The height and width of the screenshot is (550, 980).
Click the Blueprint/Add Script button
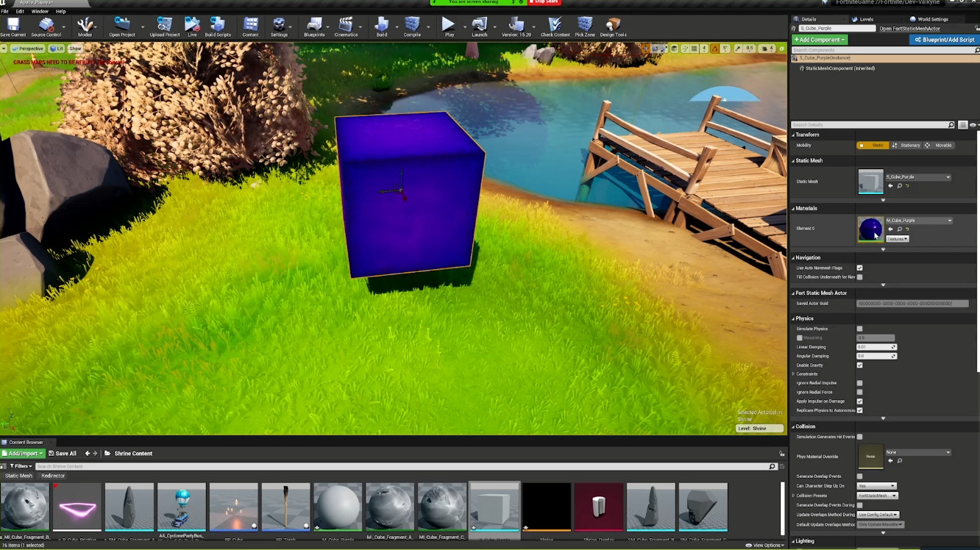pos(943,40)
